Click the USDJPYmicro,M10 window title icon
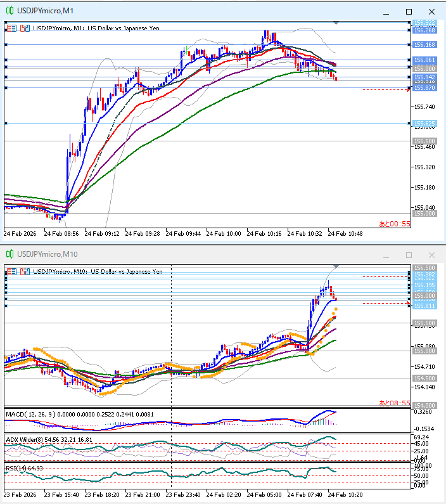The width and height of the screenshot is (446, 504). [9, 254]
